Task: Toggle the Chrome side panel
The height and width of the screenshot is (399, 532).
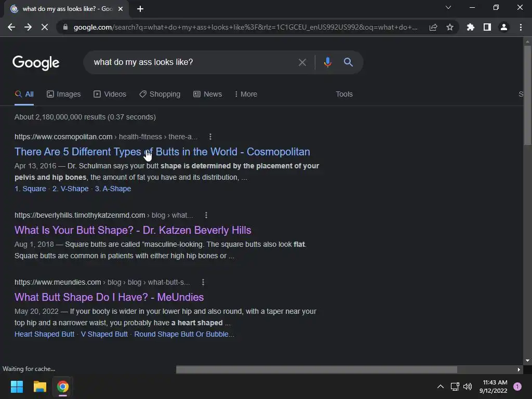Action: [x=487, y=27]
